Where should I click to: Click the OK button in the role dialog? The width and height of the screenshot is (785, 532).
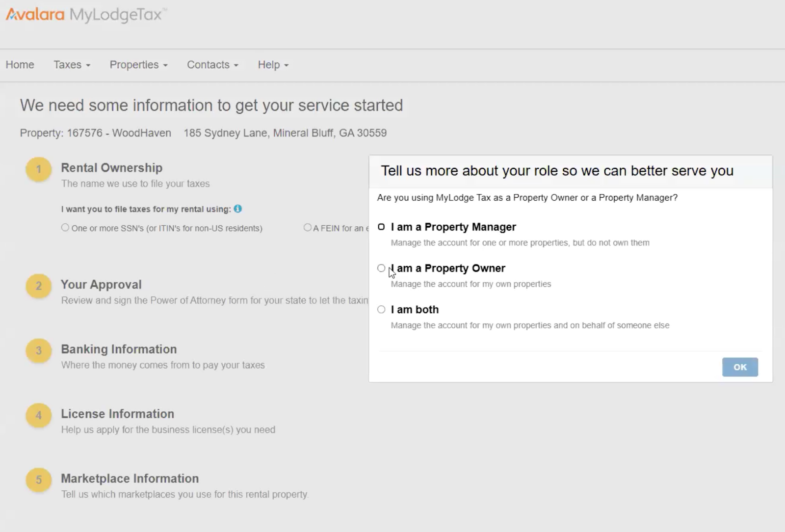coord(740,367)
